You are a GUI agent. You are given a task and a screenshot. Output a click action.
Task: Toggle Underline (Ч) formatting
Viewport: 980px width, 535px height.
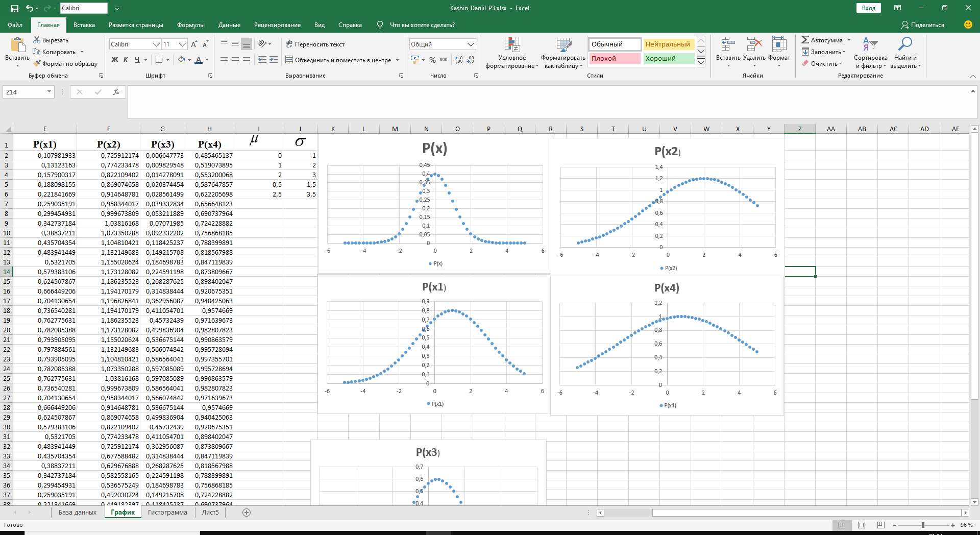137,60
